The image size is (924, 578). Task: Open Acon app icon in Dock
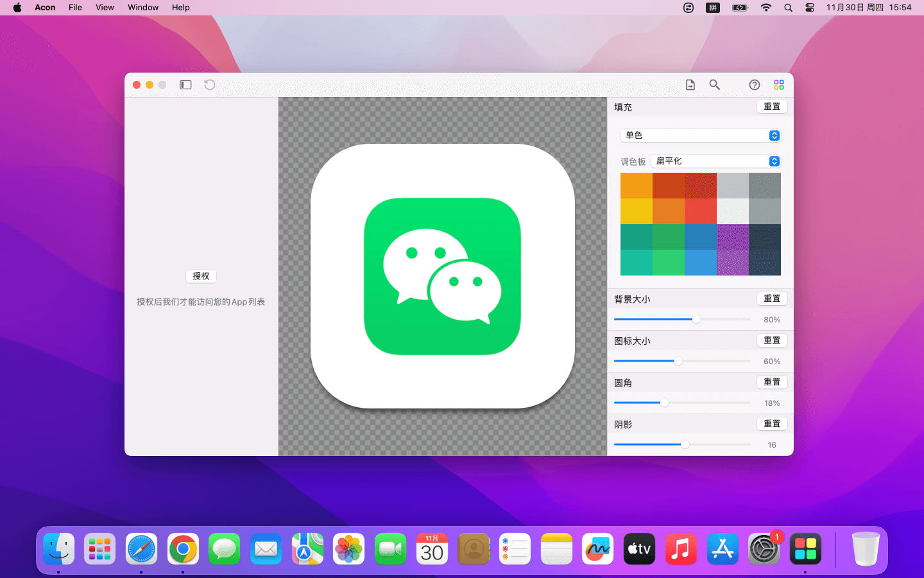[x=805, y=549]
